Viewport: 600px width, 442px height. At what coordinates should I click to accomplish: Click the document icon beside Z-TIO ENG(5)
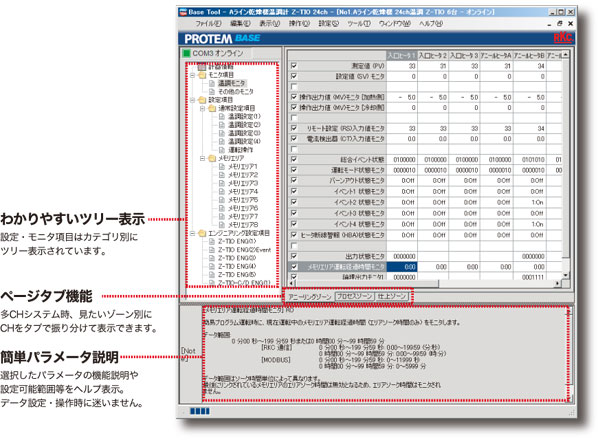click(212, 275)
